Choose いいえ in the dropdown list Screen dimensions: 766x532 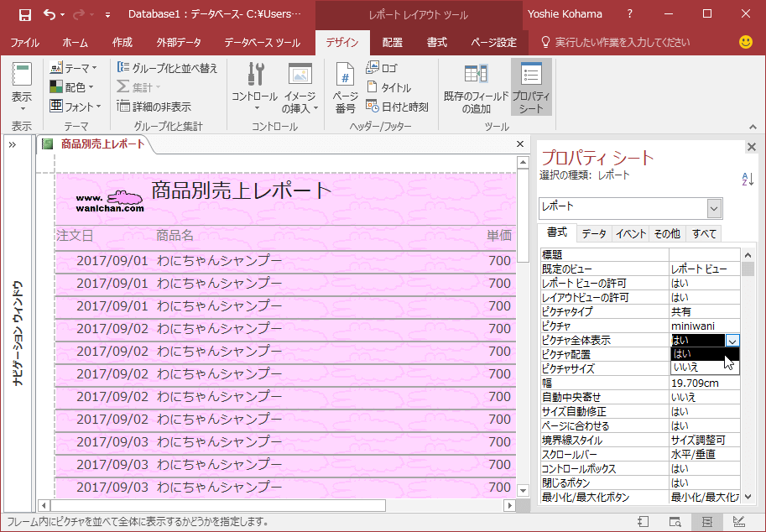(706, 368)
